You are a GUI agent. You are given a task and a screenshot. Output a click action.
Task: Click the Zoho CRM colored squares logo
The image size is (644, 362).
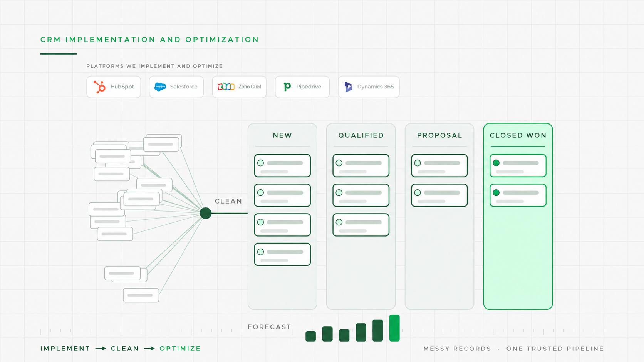(226, 87)
